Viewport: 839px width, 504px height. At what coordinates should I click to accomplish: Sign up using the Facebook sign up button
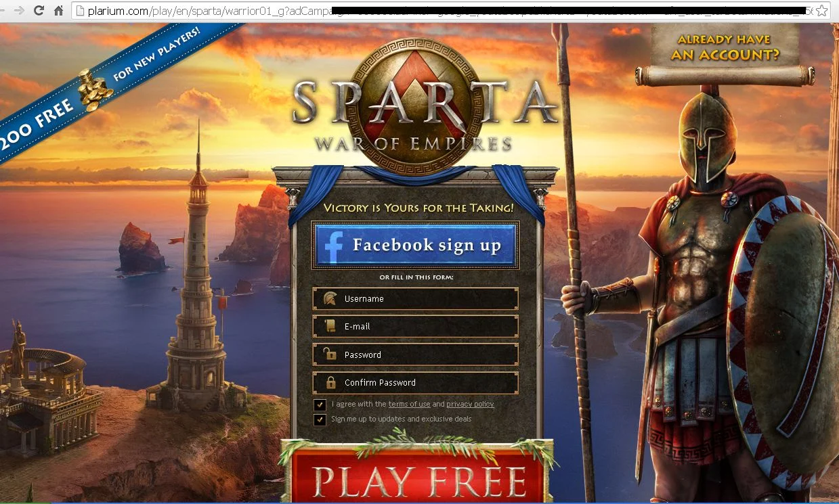click(x=415, y=244)
